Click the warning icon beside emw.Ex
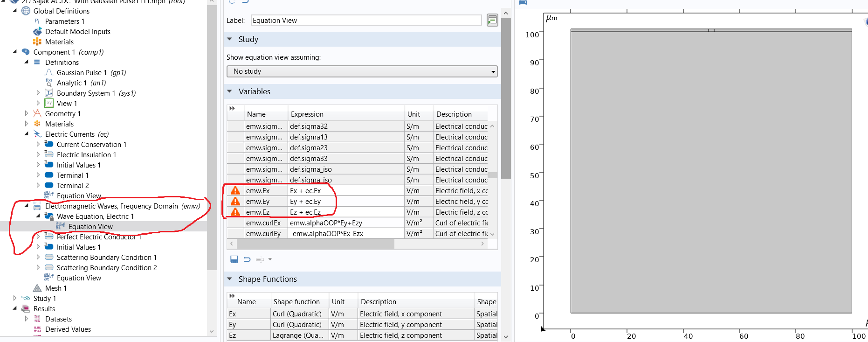This screenshot has width=868, height=342. coord(235,191)
